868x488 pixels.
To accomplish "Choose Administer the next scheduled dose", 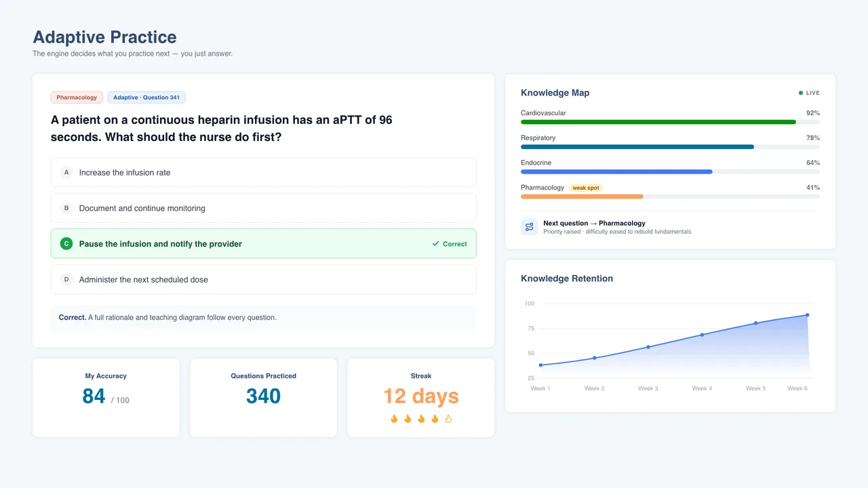I will (x=263, y=279).
